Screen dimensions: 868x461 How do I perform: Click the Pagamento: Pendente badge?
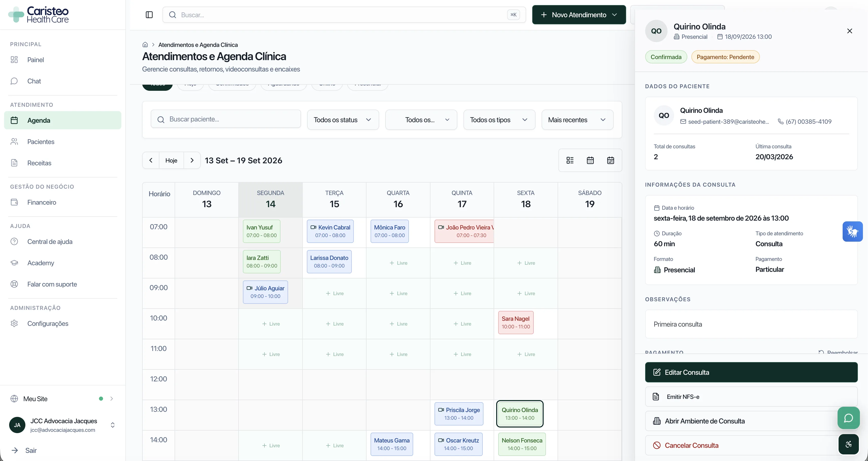(x=725, y=57)
